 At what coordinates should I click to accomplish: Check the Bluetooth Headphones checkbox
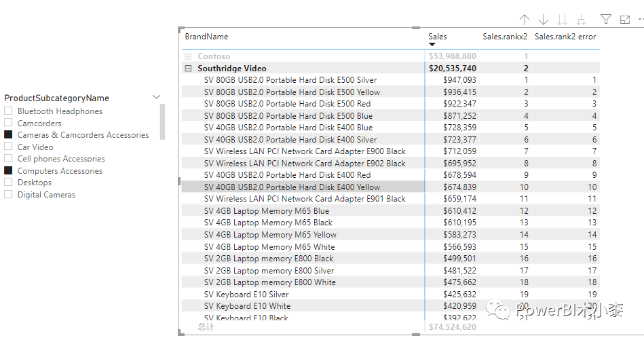coord(8,111)
